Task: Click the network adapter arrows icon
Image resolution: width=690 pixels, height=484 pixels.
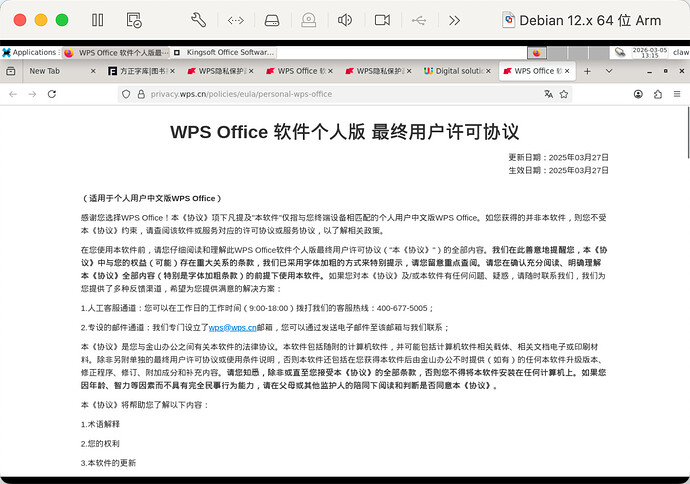Action: [x=235, y=20]
